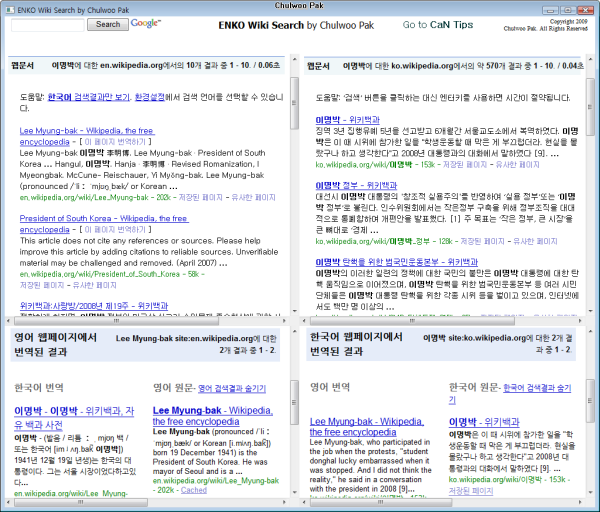The width and height of the screenshot is (600, 512).
Task: Click the top-left pane horizontal scroll-left arrow
Action: (10, 321)
